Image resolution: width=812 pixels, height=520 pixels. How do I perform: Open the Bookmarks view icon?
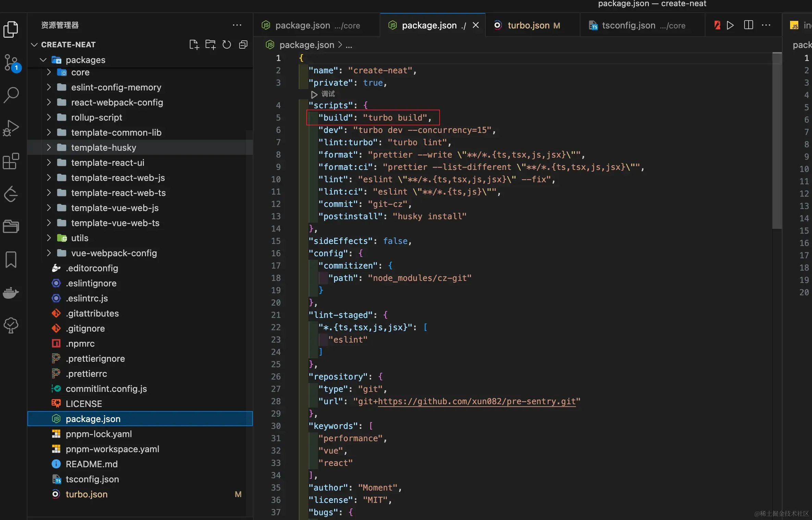tap(11, 260)
